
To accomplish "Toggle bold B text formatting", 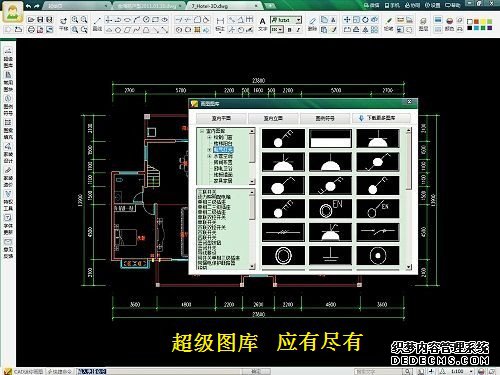I will [289, 30].
